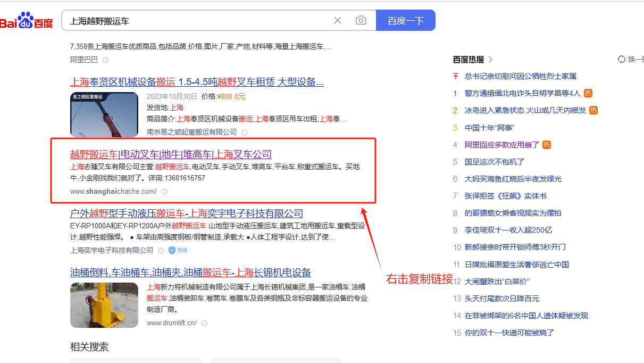644x363 pixels.
Task: Expand the arrow beside 上海奕宇电子科技有限公司
Action: (x=161, y=250)
